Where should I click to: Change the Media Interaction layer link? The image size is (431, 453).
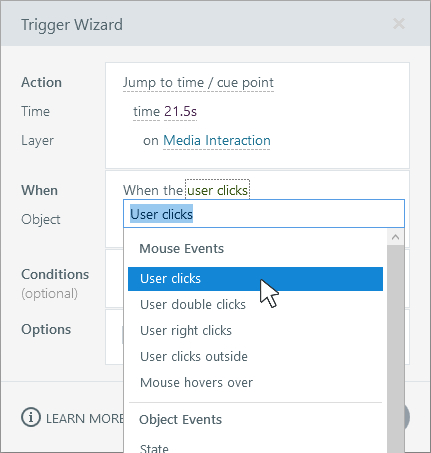point(217,140)
